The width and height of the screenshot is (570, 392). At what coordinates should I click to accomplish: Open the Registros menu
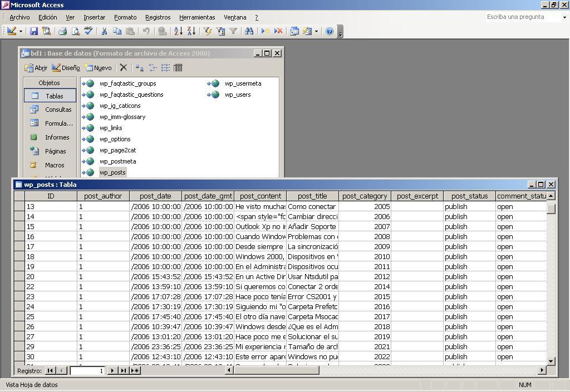158,17
